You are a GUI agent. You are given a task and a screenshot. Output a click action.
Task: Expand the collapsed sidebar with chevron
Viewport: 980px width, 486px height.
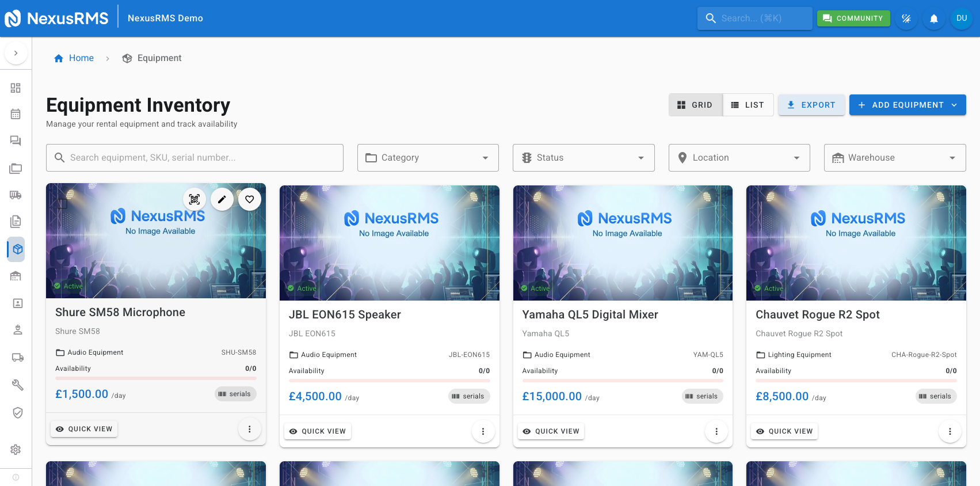(16, 53)
